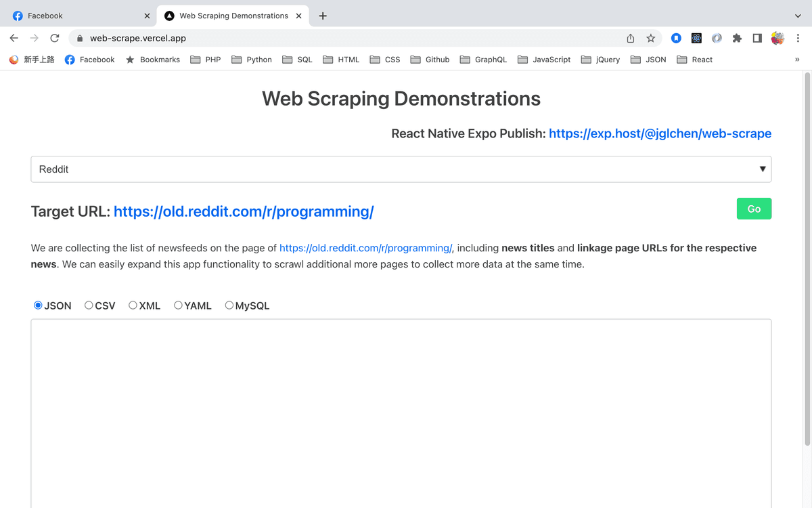Close the Facebook tab

click(x=147, y=16)
